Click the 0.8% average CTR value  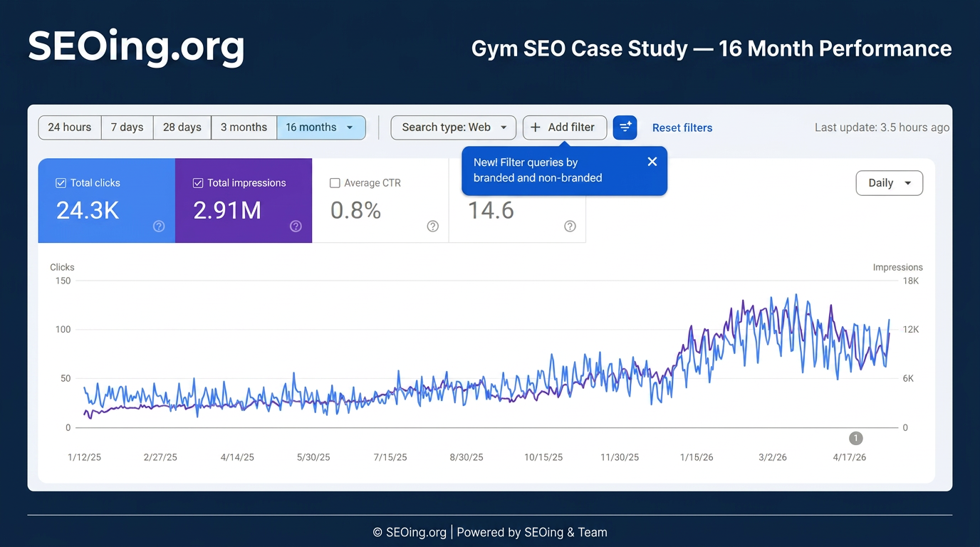355,211
